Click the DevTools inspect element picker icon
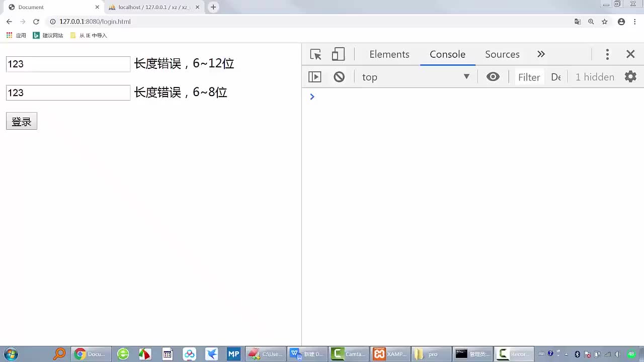644x362 pixels. point(315,54)
